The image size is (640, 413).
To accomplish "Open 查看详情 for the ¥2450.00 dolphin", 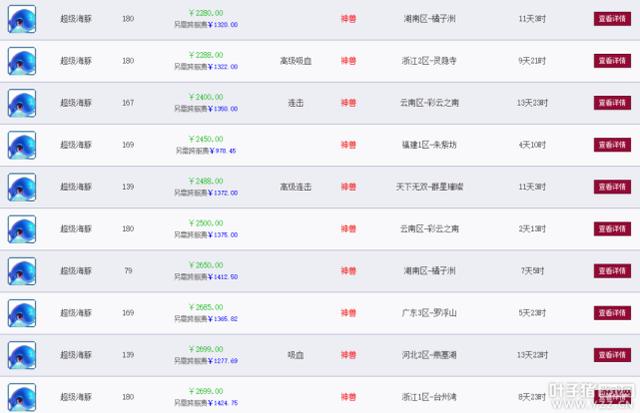I will click(612, 145).
